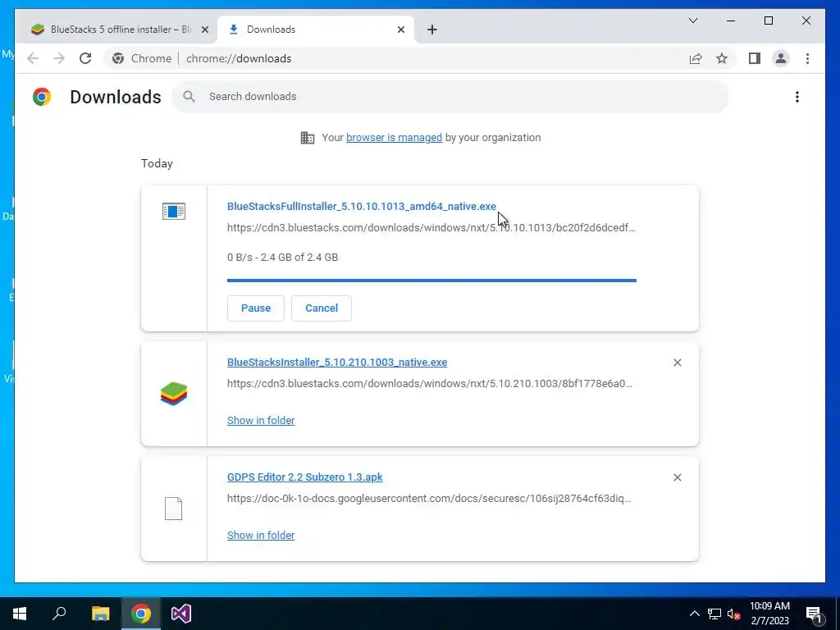Click the managed organization building icon
Image resolution: width=840 pixels, height=630 pixels.
pyautogui.click(x=307, y=138)
